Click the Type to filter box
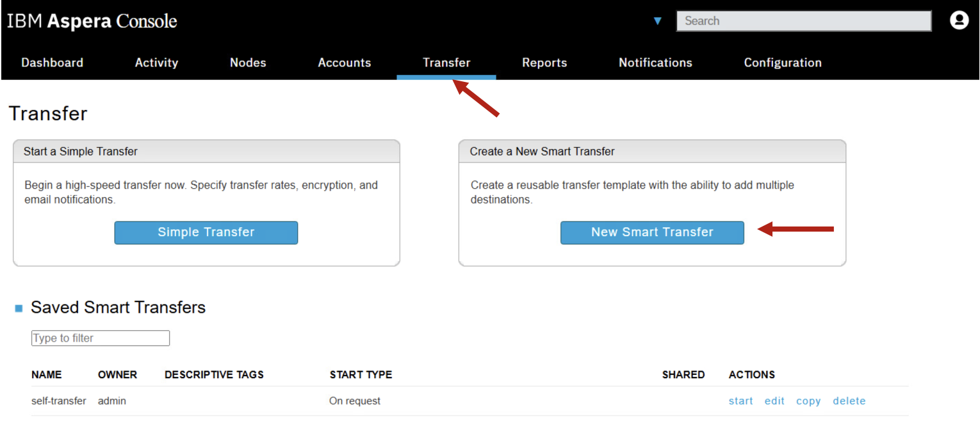Image resolution: width=980 pixels, height=421 pixels. pos(101,338)
